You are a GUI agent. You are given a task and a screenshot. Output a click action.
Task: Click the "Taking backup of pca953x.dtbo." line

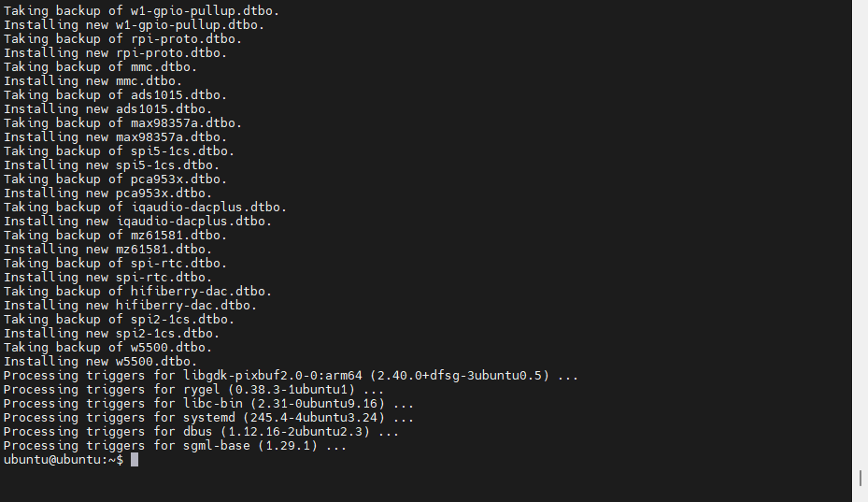click(x=115, y=179)
